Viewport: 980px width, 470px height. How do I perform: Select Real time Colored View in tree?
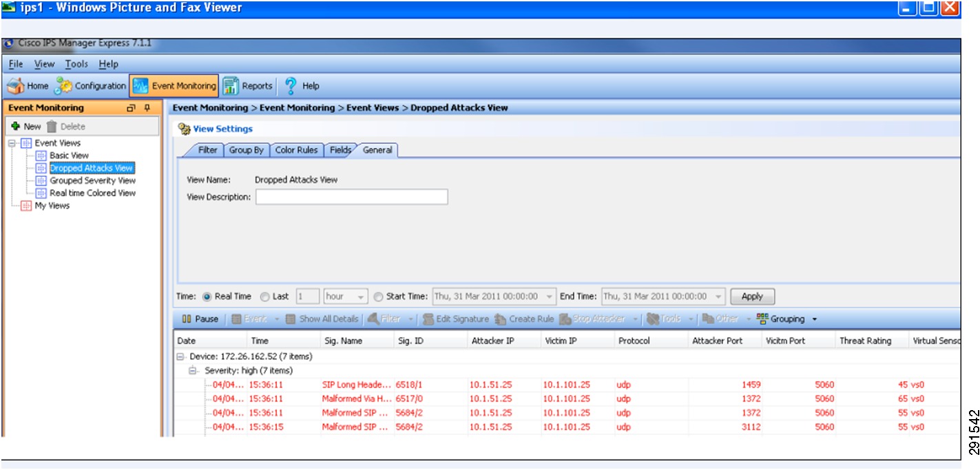point(92,193)
